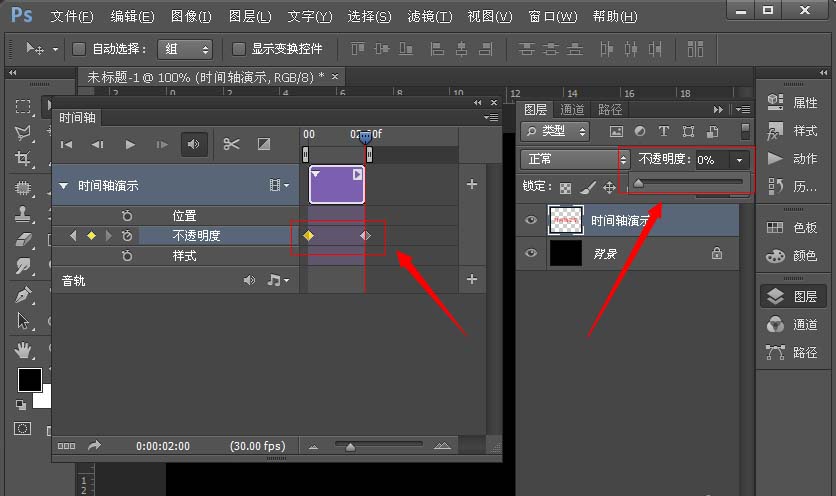Filter layers by type layer icon
Viewport: 836px width, 496px height.
click(x=664, y=131)
